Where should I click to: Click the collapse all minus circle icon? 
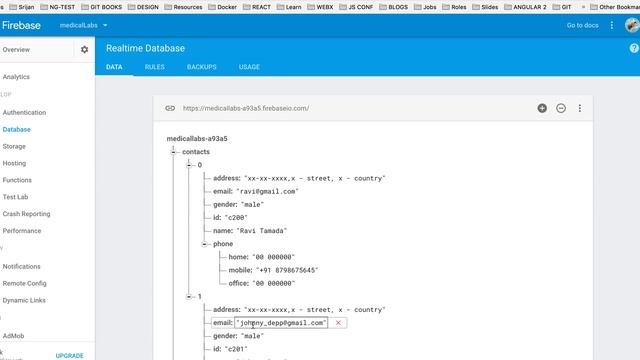pyautogui.click(x=561, y=108)
